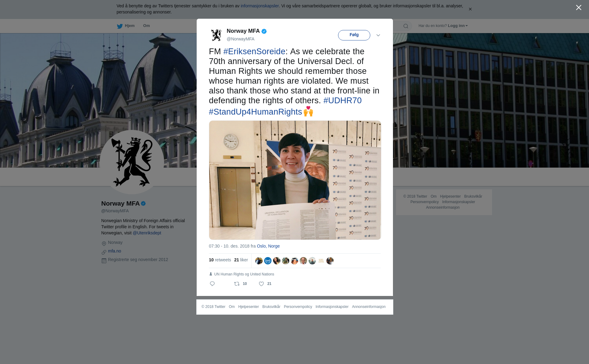The image size is (589, 364).
Task: Click the Følg button
Action: 354,35
